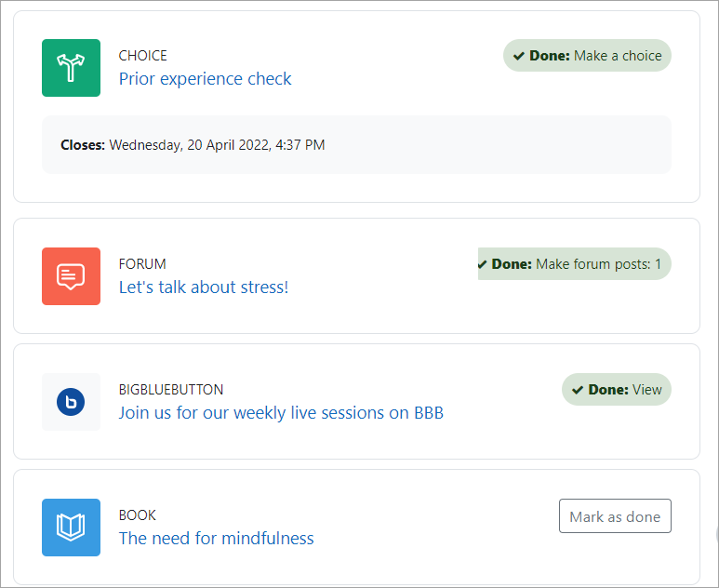Screen dimensions: 719x588
Task: Open the Prior experience check activity
Action: [x=205, y=79]
